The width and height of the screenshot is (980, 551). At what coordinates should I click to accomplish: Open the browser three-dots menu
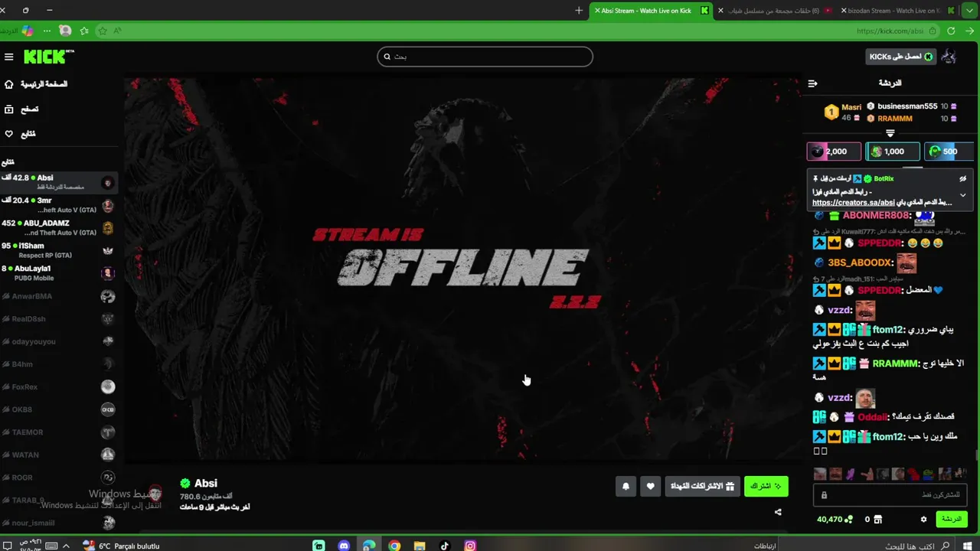pos(47,31)
